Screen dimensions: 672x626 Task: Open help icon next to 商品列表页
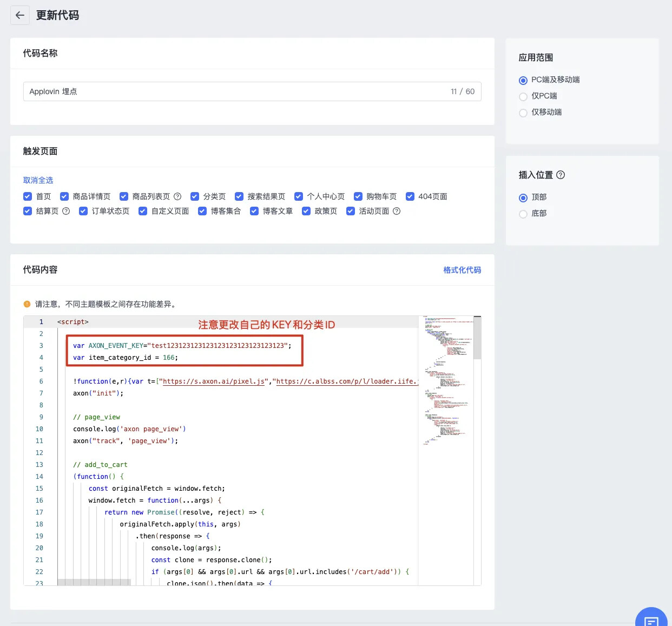coord(177,196)
